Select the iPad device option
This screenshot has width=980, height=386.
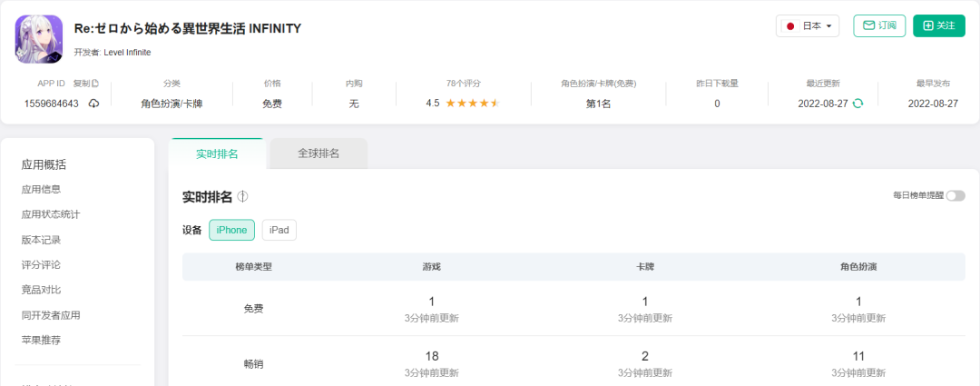[x=279, y=230]
